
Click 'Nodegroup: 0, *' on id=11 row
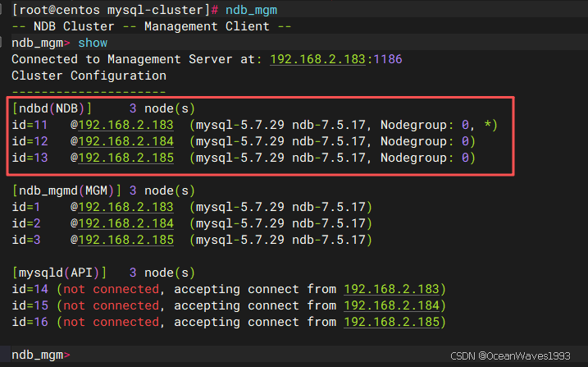point(435,125)
